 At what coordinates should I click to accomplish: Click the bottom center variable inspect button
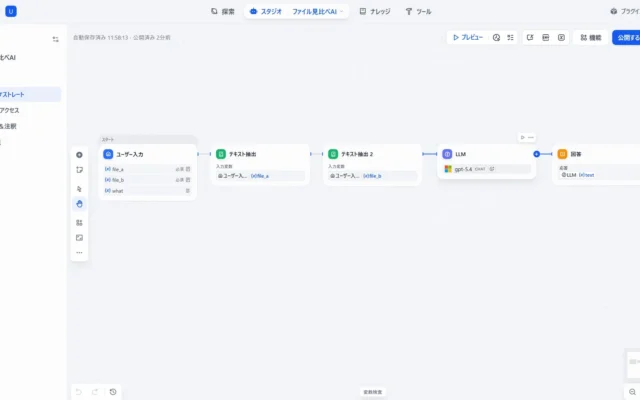pos(373,392)
